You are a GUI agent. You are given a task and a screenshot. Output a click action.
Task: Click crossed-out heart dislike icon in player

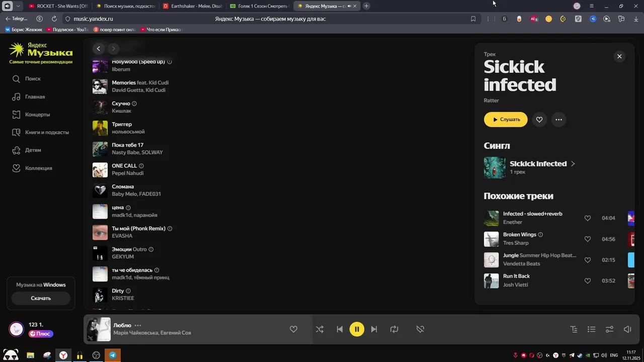pos(420,329)
